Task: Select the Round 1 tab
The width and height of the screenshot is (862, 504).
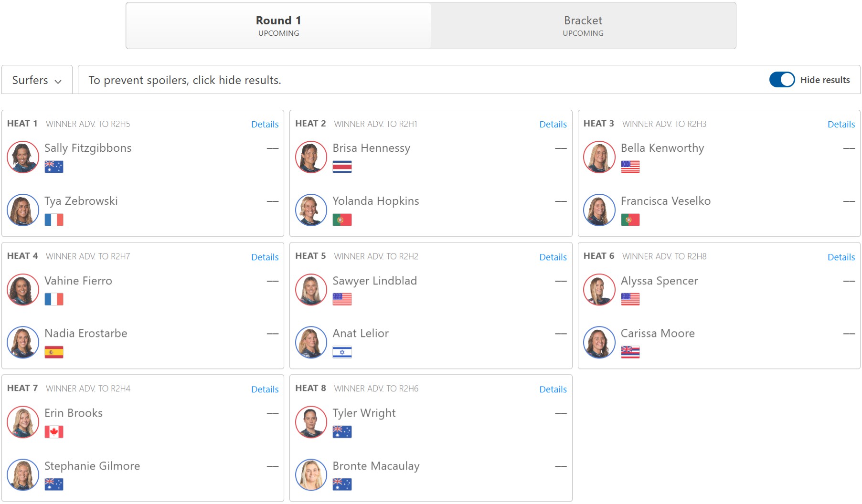Action: pos(278,26)
